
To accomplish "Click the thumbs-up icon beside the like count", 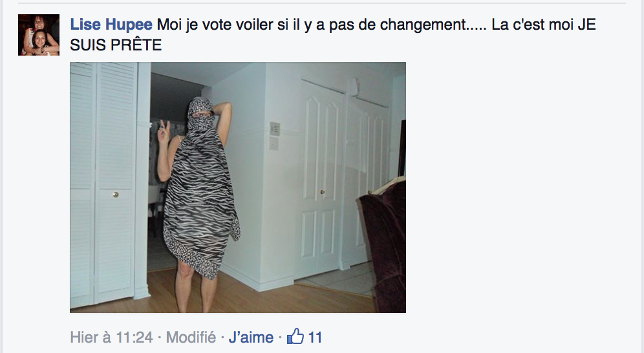I will click(x=295, y=336).
